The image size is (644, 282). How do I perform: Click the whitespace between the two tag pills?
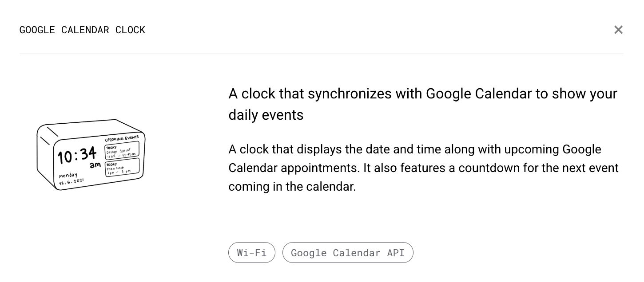pos(279,253)
